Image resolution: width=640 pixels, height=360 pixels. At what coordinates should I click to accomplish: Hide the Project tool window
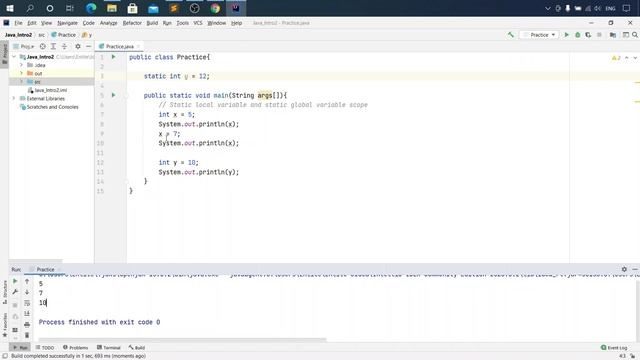click(89, 47)
